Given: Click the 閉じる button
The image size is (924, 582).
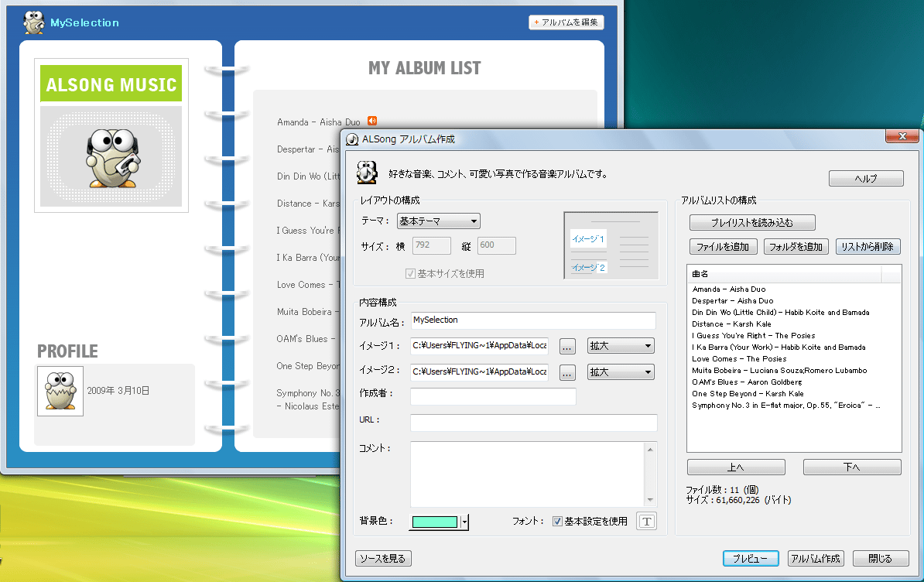Looking at the screenshot, I should point(881,559).
